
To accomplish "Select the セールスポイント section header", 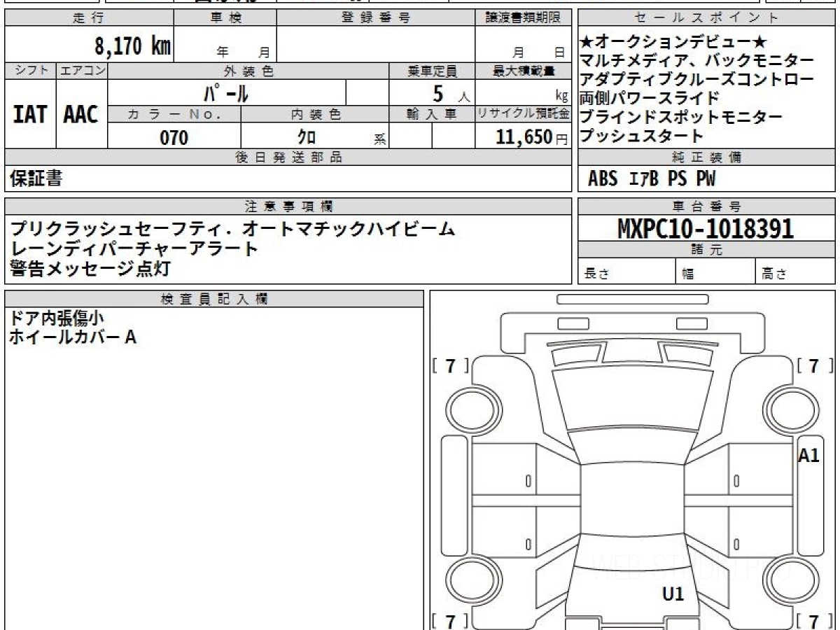I will tap(707, 18).
